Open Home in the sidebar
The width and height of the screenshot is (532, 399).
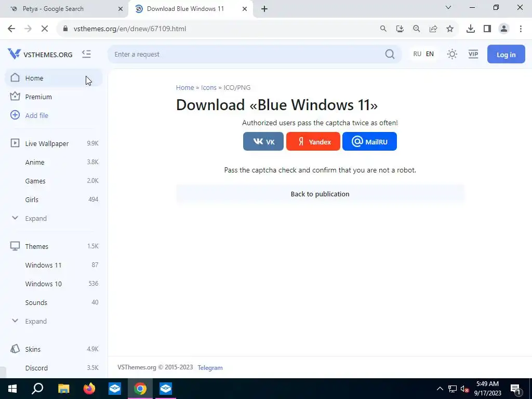point(54,78)
